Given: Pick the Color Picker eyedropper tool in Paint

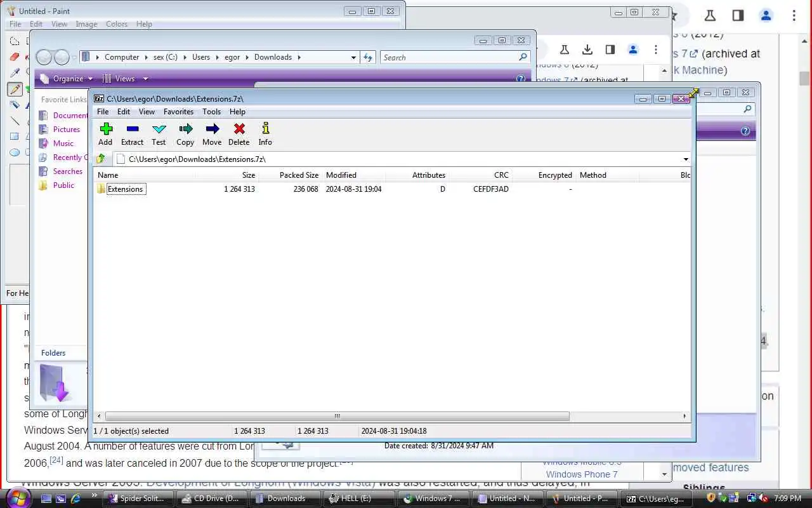Looking at the screenshot, I should click(15, 73).
